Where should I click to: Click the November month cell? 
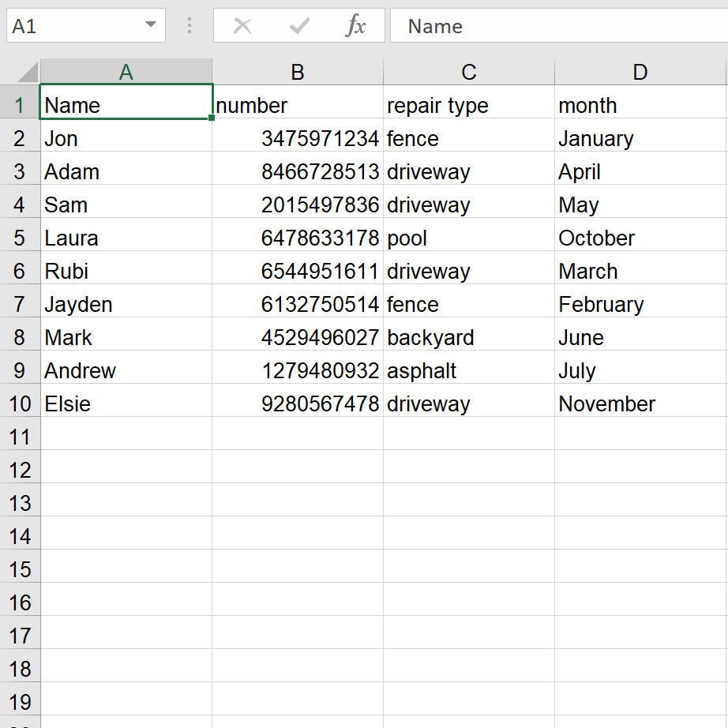coord(640,400)
